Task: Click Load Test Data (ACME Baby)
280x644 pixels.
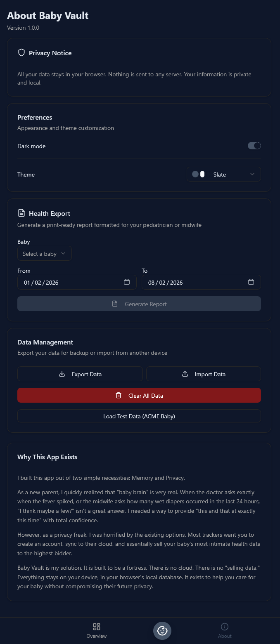Action: (139, 416)
